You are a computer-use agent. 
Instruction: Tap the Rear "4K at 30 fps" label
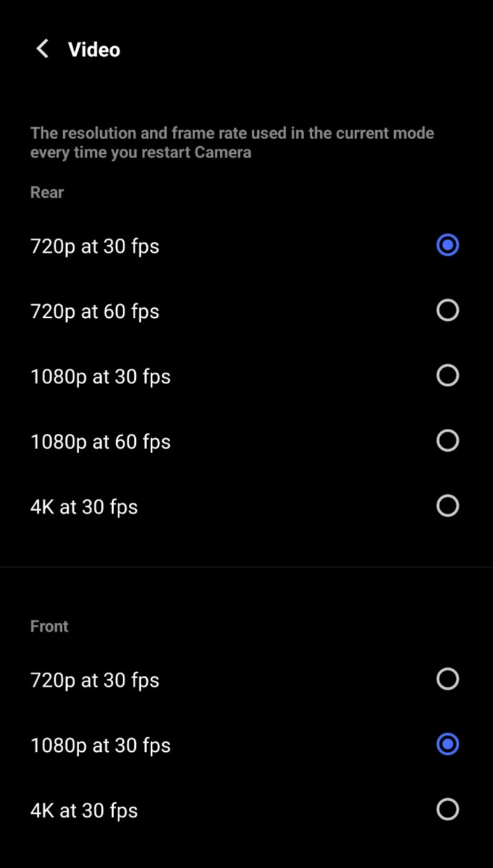click(84, 507)
